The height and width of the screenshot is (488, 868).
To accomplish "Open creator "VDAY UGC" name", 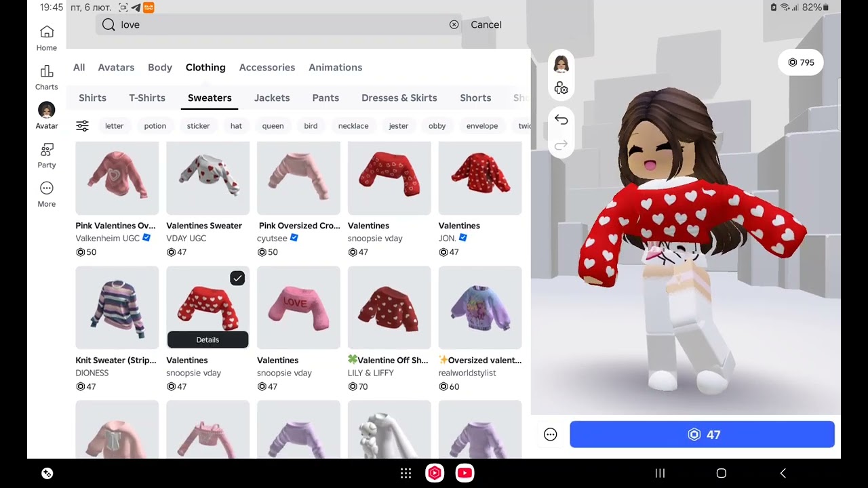I will 186,239.
